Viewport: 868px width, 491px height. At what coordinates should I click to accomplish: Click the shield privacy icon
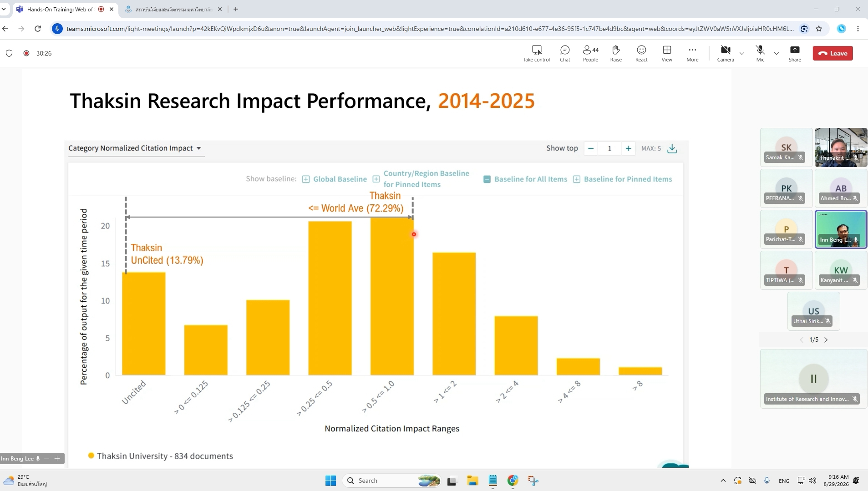coord(9,53)
